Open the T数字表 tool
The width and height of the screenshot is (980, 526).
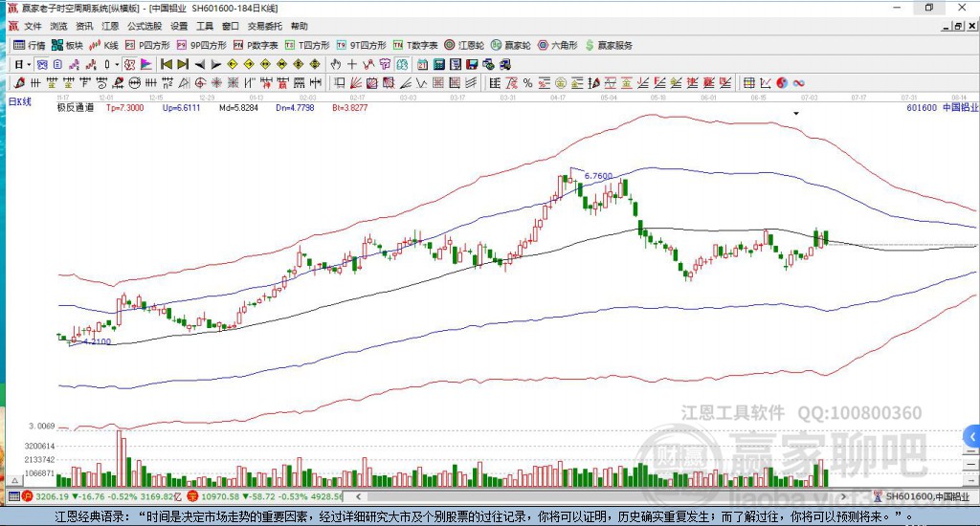[415, 46]
